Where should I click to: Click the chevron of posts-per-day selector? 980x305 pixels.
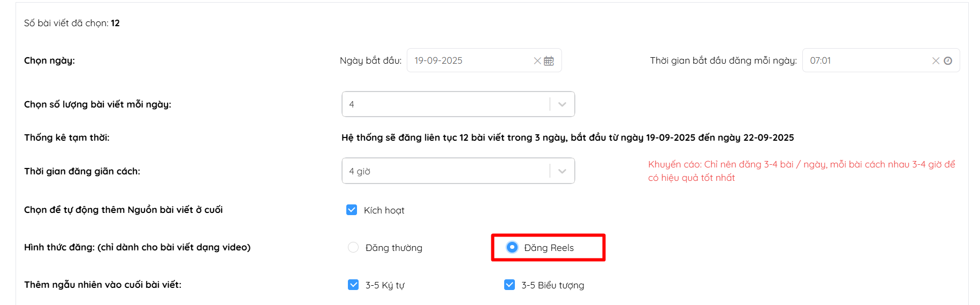[x=562, y=104]
